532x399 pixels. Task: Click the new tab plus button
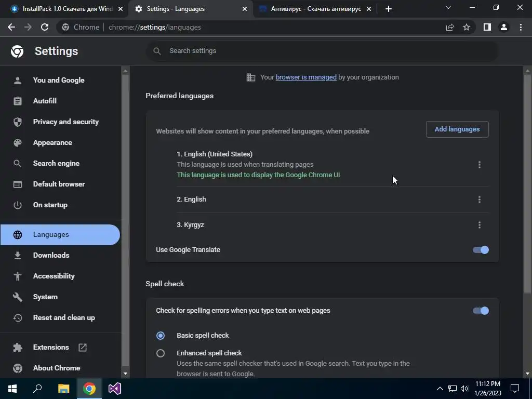point(389,9)
